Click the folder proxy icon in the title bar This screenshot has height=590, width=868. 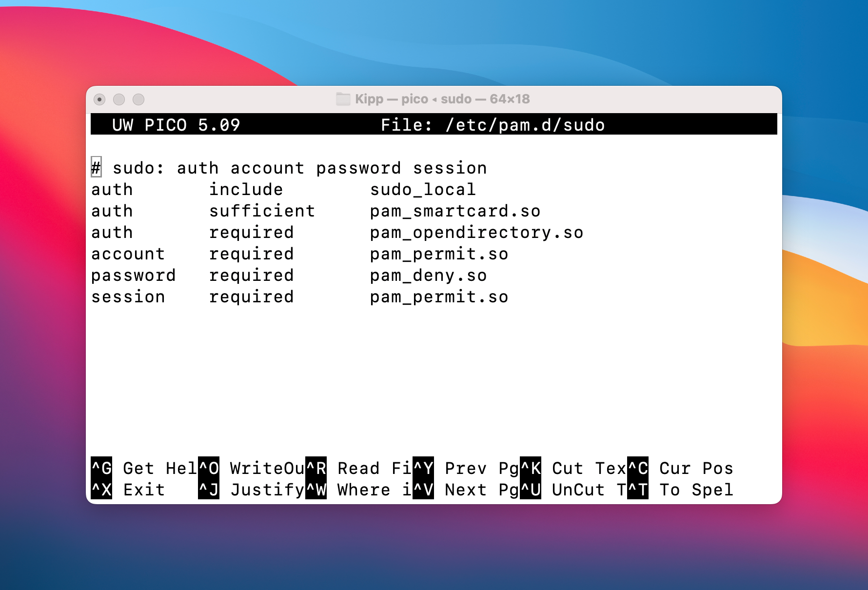344,98
